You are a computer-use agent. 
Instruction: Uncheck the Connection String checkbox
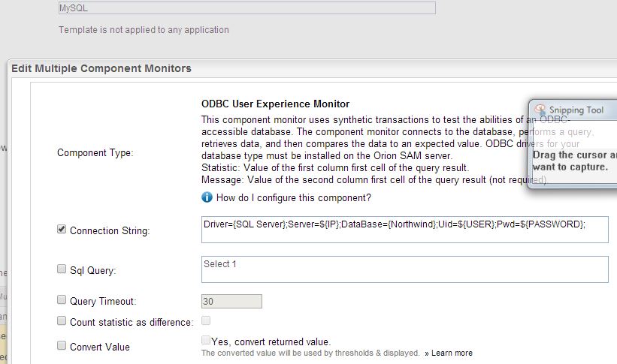tap(62, 229)
